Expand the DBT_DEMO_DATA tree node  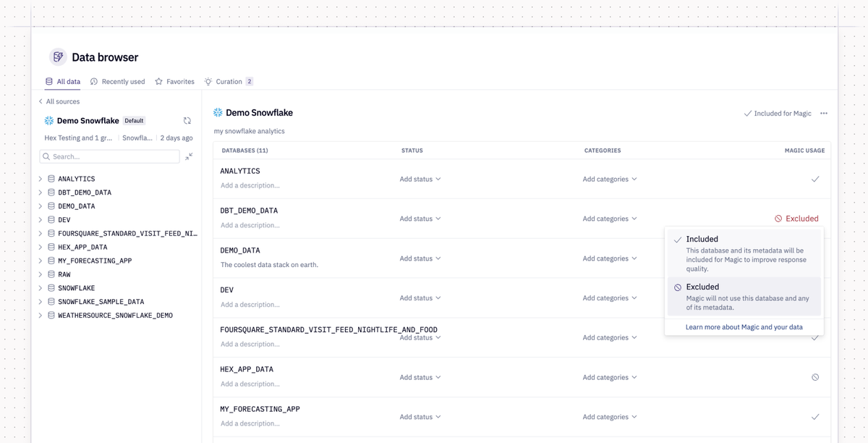[41, 193]
